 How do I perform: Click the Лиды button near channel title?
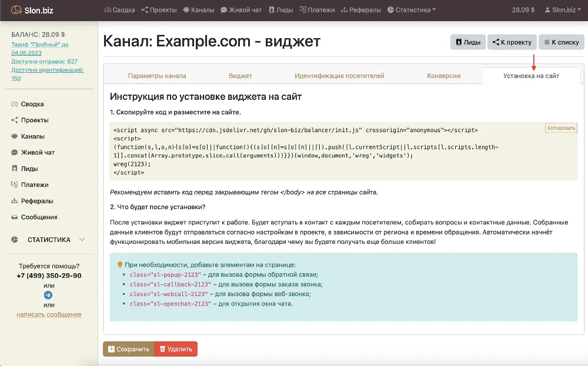pos(468,42)
